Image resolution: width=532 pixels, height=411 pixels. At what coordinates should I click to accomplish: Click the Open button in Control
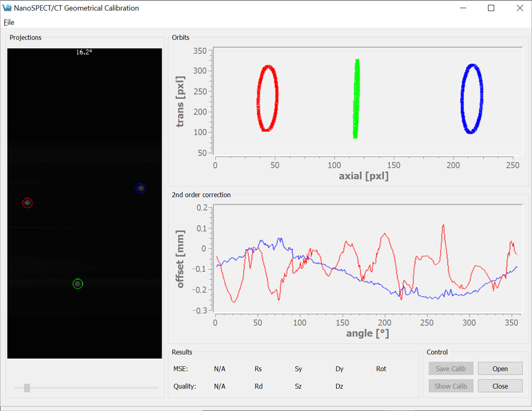point(500,369)
